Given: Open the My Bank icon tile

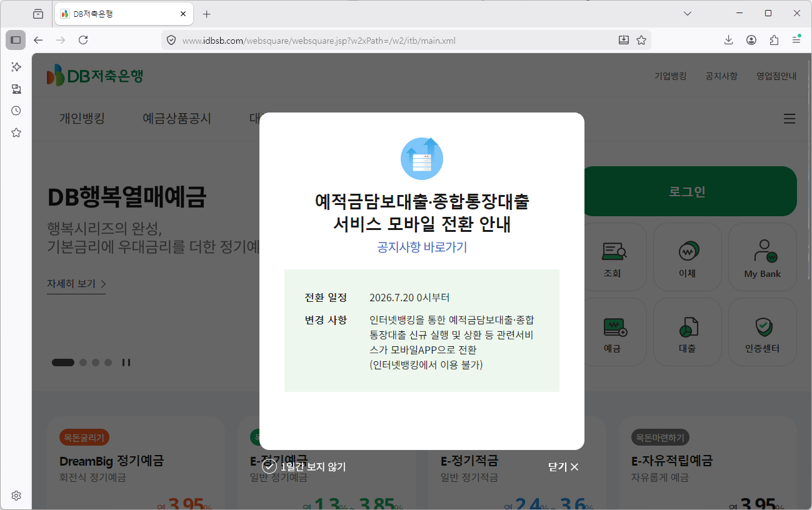Looking at the screenshot, I should pos(762,257).
